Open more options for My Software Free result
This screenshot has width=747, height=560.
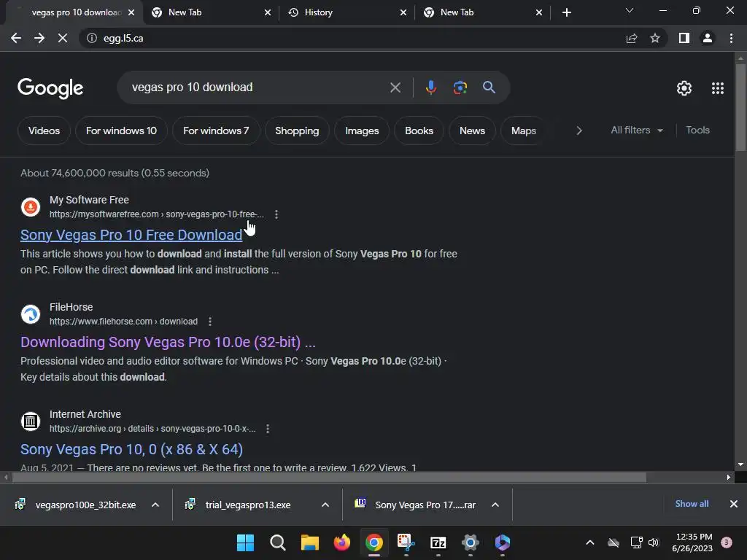(276, 214)
